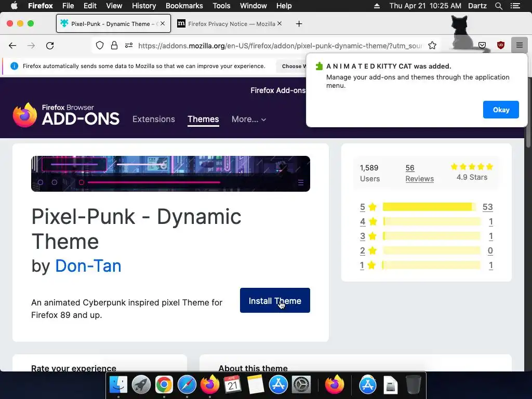Open Finder from the Dock
This screenshot has width=532, height=399.
118,385
